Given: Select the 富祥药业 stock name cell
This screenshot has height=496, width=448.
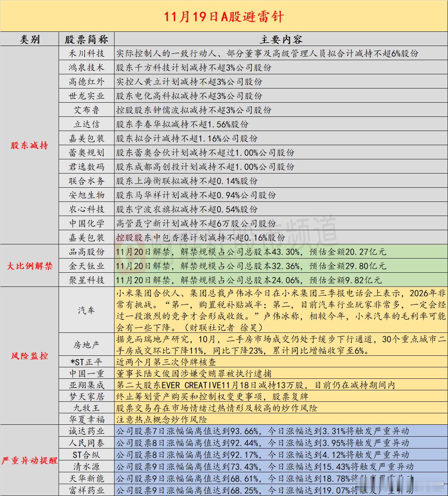Looking at the screenshot, I should click(87, 489).
